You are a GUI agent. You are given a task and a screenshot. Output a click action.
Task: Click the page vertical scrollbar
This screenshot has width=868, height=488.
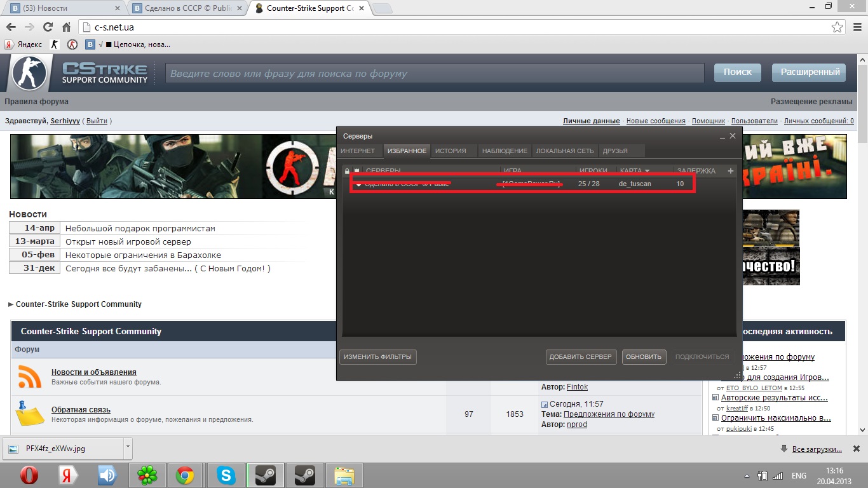tap(862, 243)
